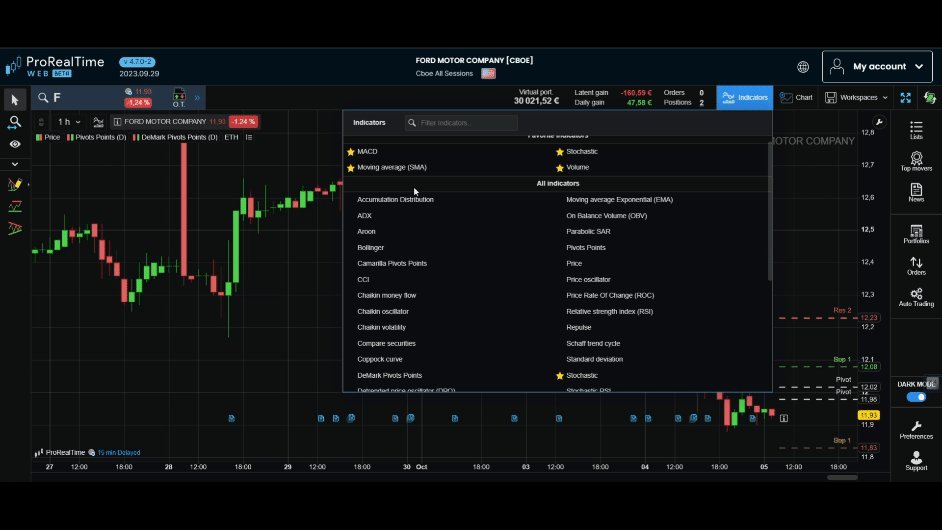Screen dimensions: 942x530
Task: Select the arrow cursor tool
Action: (14, 100)
